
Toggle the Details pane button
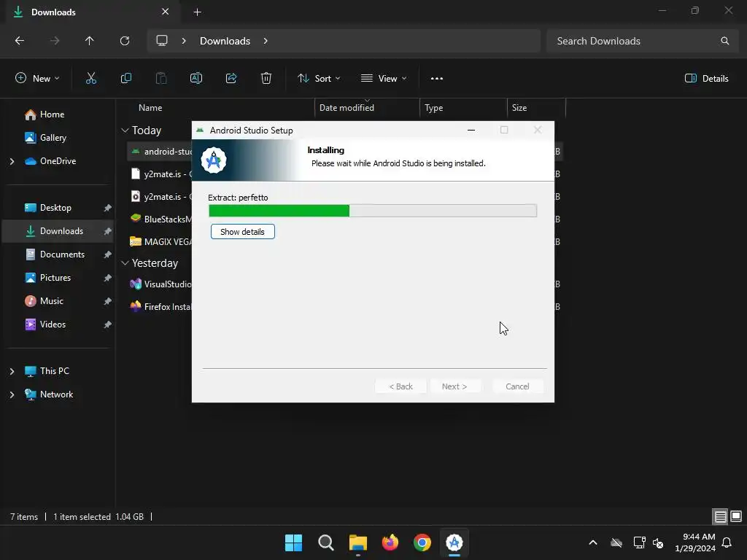[706, 79]
